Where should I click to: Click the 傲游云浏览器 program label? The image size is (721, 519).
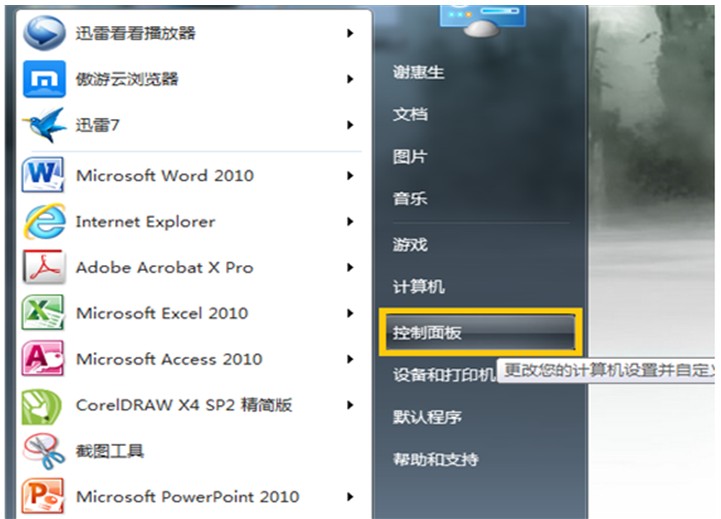click(x=127, y=79)
